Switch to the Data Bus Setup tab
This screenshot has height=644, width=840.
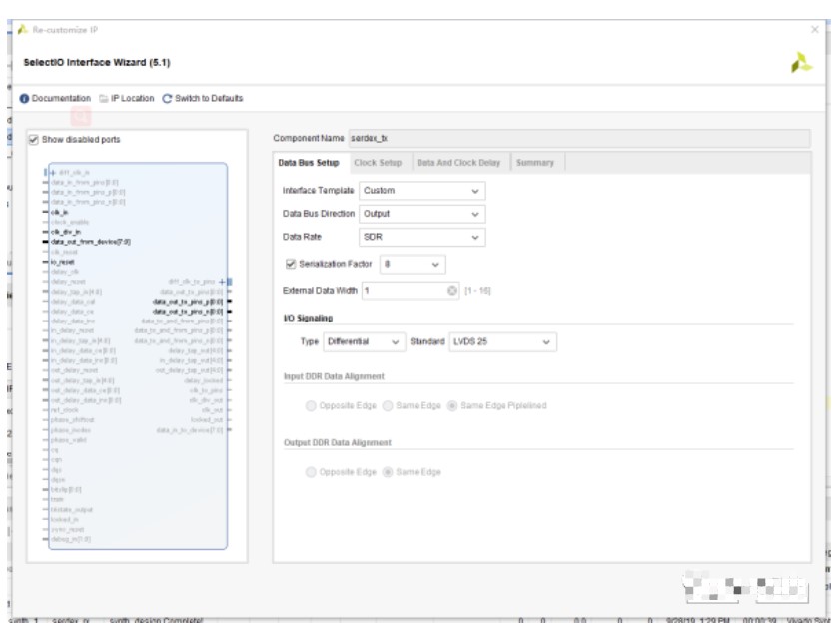click(x=309, y=163)
